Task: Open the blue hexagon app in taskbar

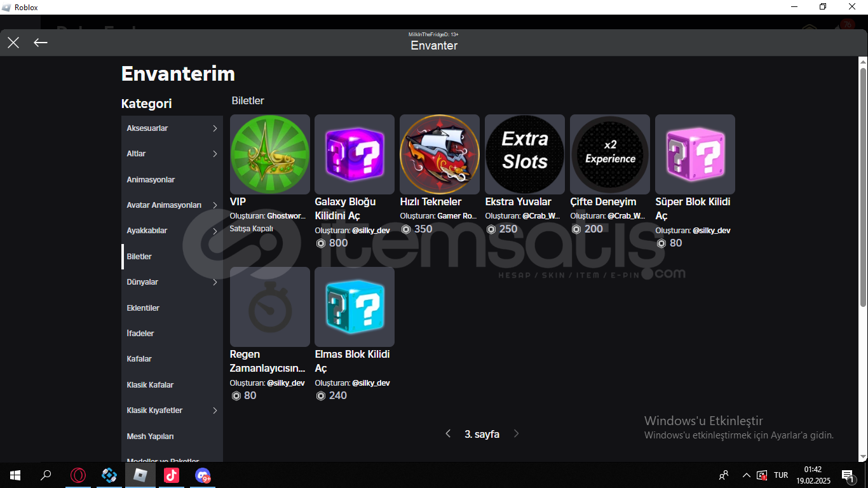Action: click(109, 475)
